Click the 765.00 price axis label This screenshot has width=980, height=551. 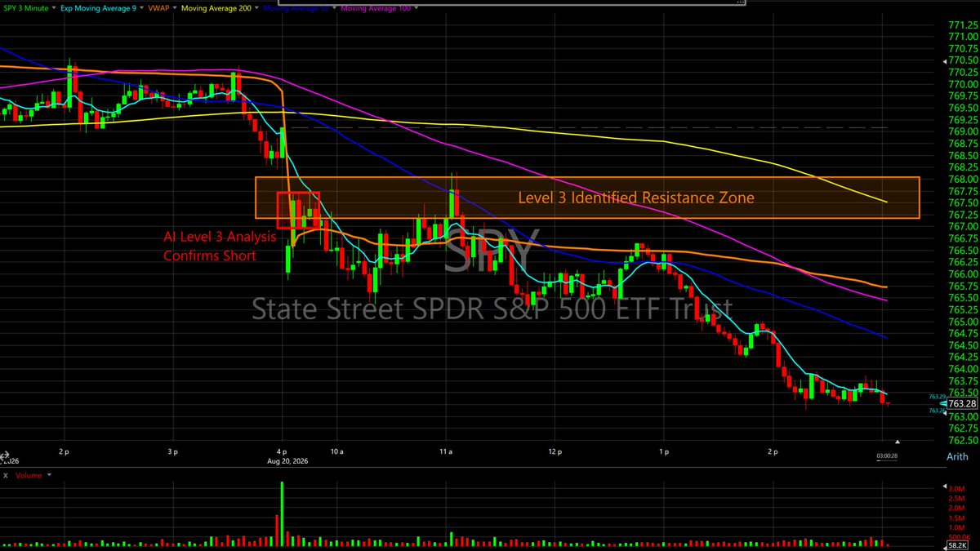(963, 322)
